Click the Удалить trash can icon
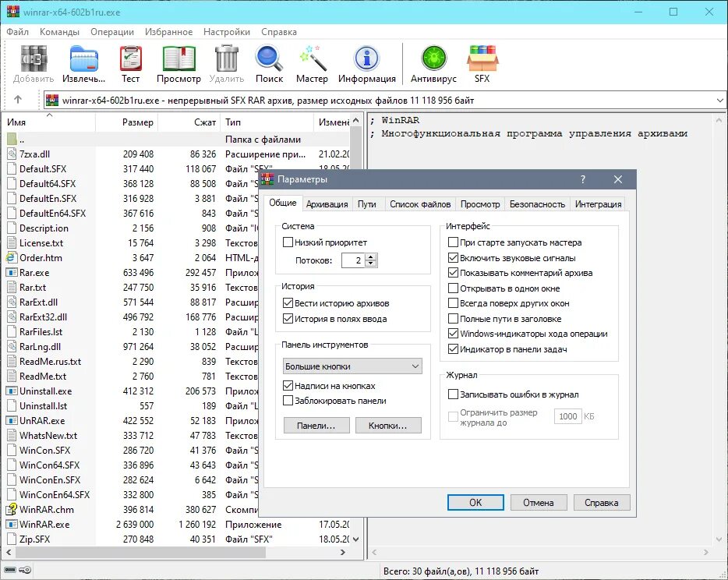This screenshot has width=728, height=580. pos(227,58)
